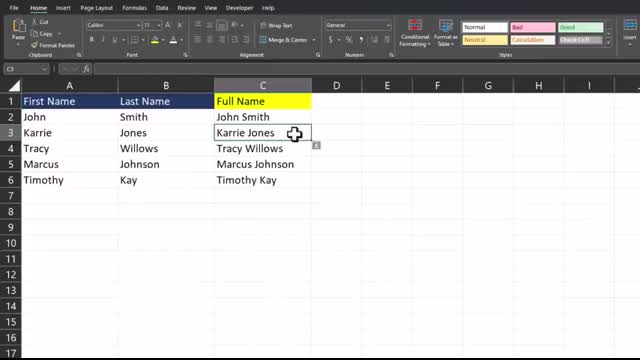Click the Borders icon
The height and width of the screenshot is (360, 640).
(134, 40)
